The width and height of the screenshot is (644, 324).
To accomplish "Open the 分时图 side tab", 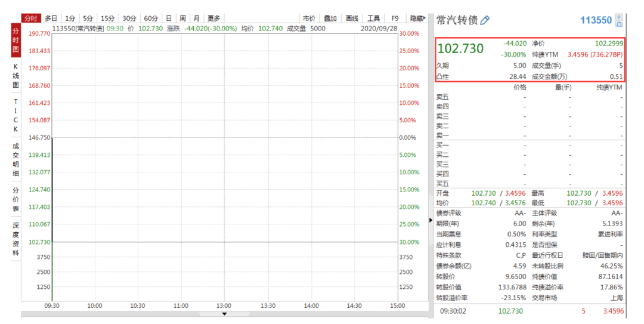I will tap(16, 41).
